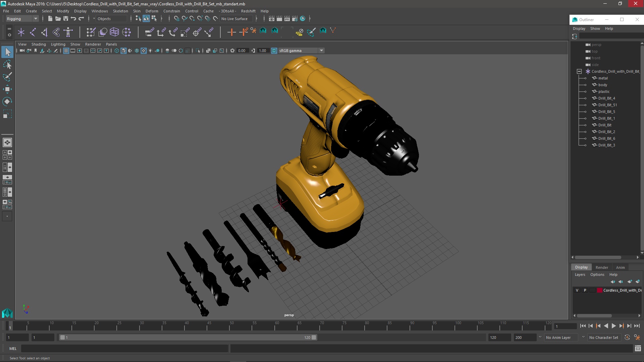This screenshot has width=644, height=362.
Task: Open animation preferences running man icon
Action: [637, 338]
